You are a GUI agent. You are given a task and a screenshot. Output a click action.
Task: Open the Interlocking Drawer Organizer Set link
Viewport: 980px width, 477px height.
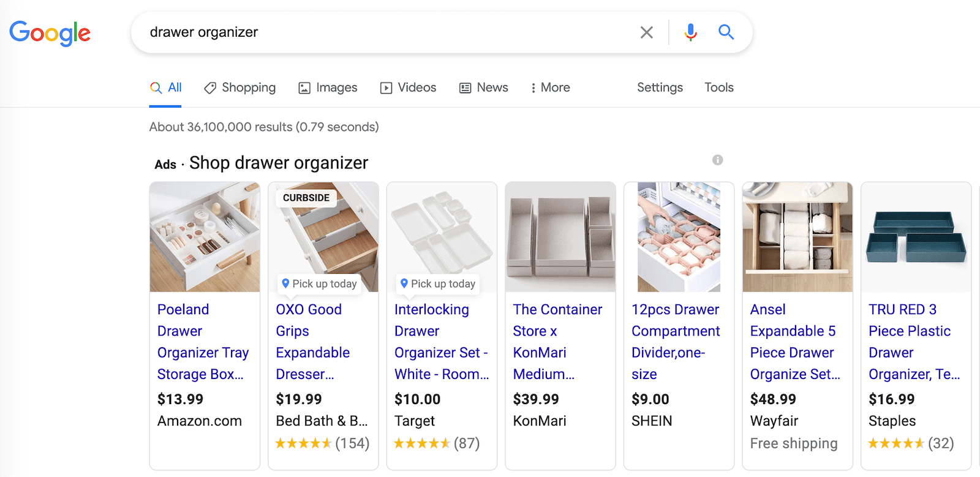coord(442,342)
